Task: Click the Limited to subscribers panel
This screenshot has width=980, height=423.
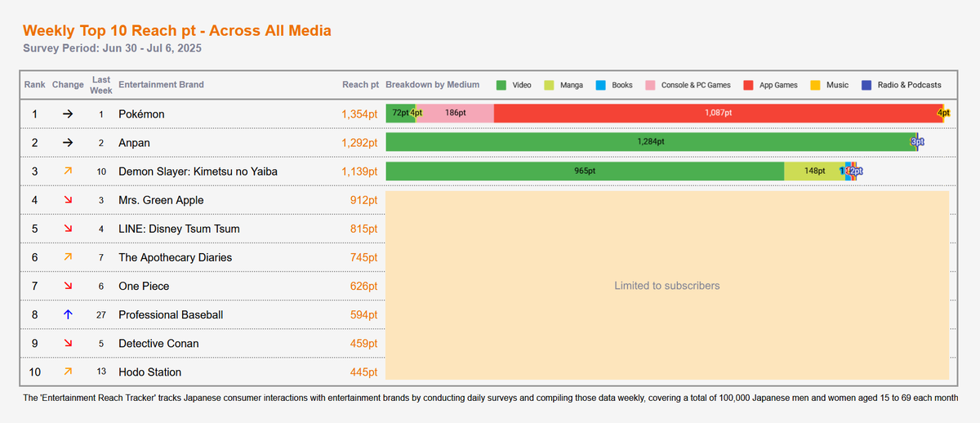Action: click(x=667, y=286)
